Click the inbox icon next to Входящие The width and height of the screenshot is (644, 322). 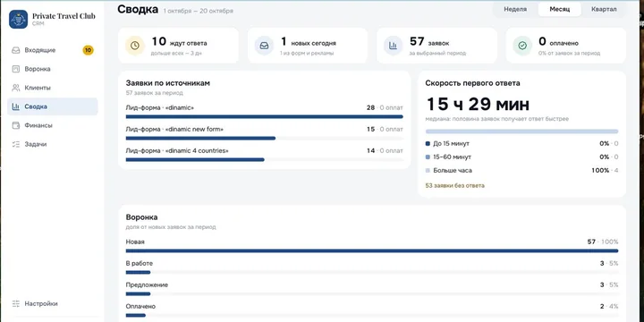pos(16,50)
